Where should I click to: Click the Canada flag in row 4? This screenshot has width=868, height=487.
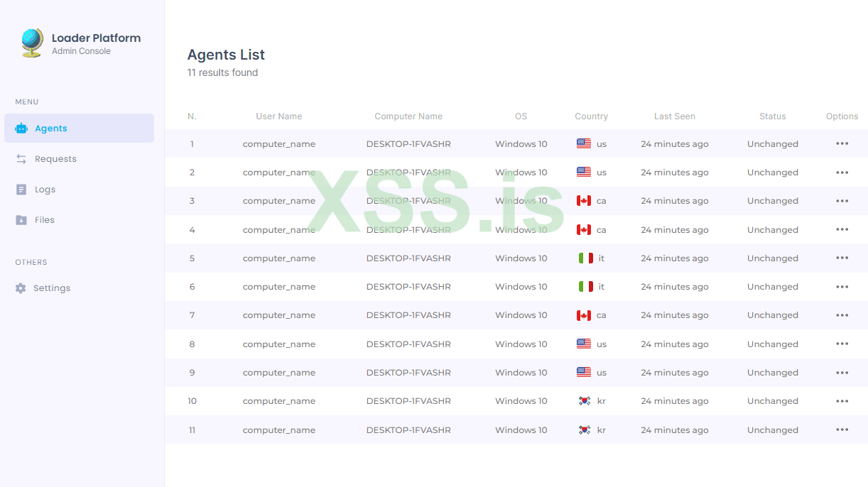point(584,229)
